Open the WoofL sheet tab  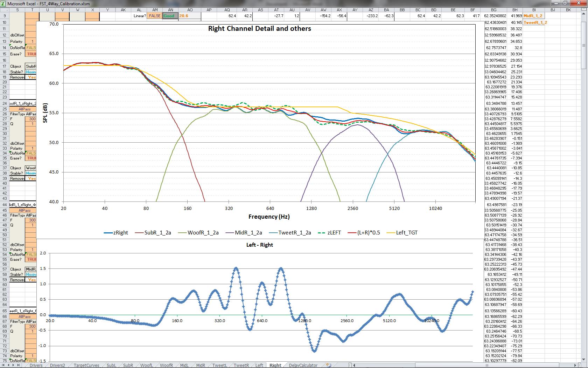pos(146,365)
